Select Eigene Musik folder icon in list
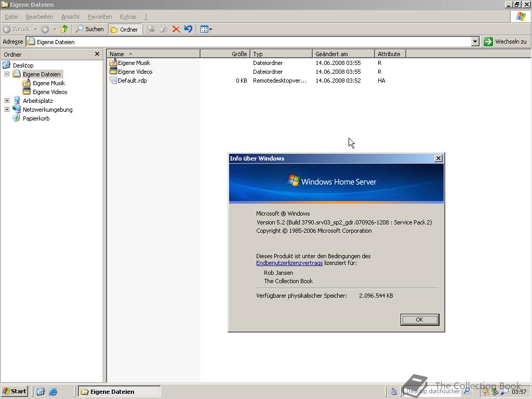 pyautogui.click(x=113, y=62)
